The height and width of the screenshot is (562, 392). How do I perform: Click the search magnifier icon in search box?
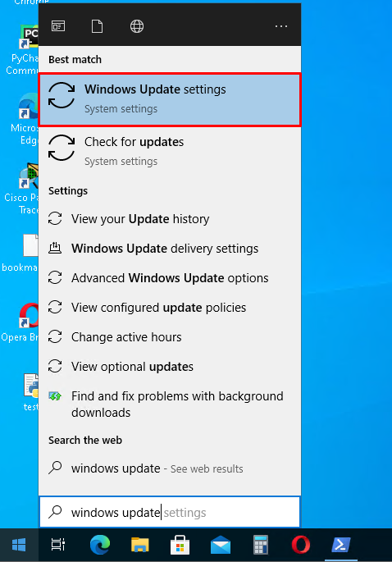coord(55,512)
